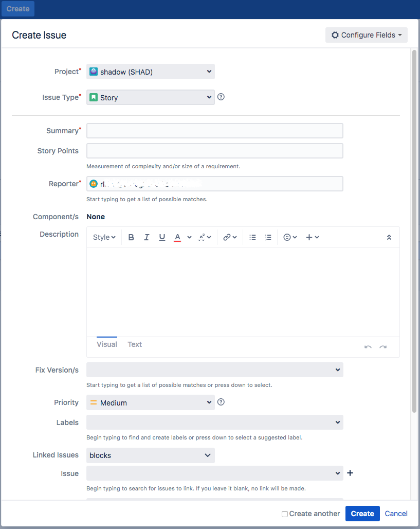
Task: Apply italic formatting in Description toolbar
Action: tap(147, 237)
